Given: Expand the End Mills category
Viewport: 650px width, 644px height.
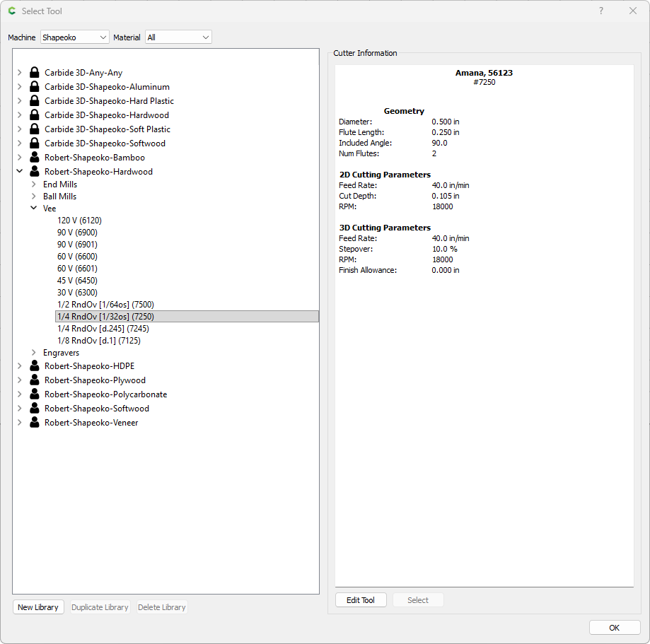Looking at the screenshot, I should pyautogui.click(x=33, y=185).
